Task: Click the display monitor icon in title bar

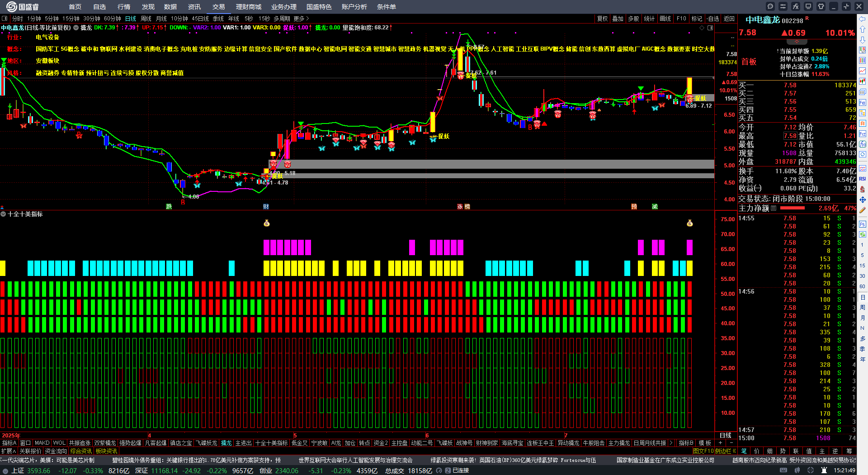Action: 808,6
